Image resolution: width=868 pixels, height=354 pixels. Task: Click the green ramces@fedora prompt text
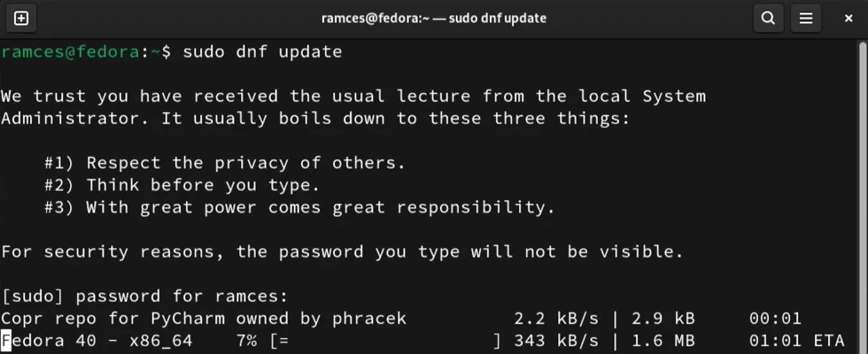69,52
